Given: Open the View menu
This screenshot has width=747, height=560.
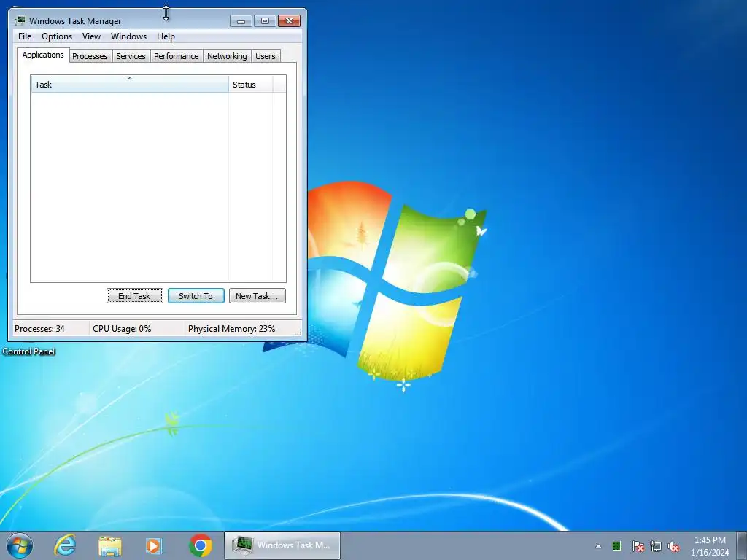Looking at the screenshot, I should pos(91,36).
